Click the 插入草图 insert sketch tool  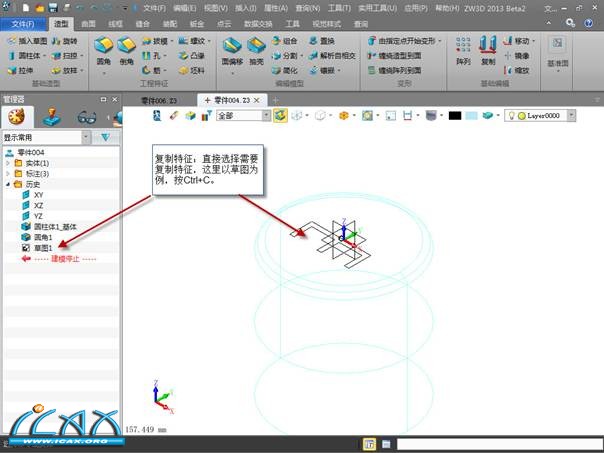click(x=28, y=40)
